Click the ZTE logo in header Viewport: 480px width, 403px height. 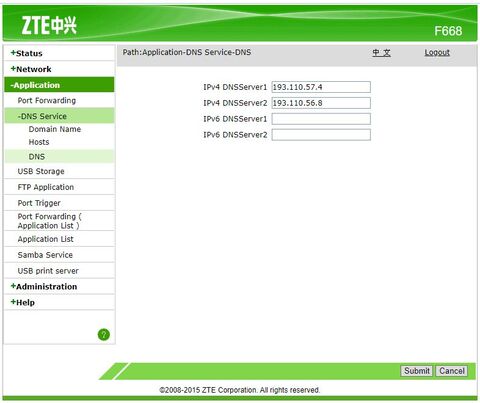(x=49, y=25)
